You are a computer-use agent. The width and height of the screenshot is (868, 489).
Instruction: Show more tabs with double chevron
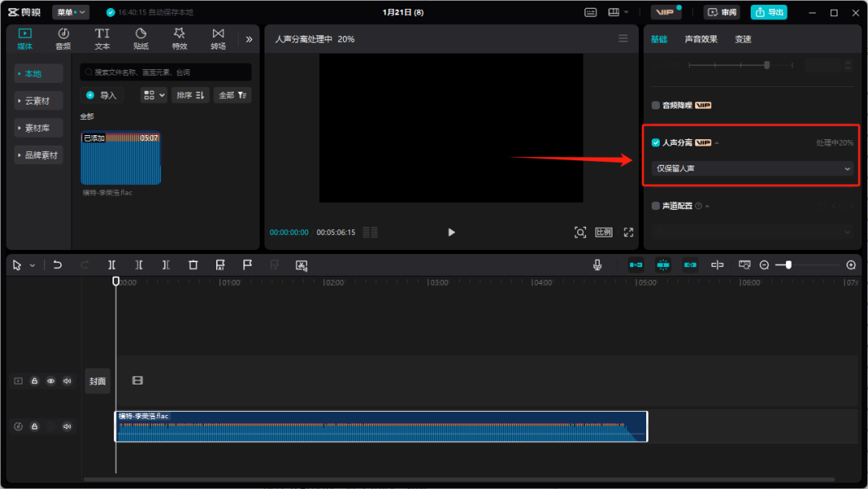tap(249, 39)
